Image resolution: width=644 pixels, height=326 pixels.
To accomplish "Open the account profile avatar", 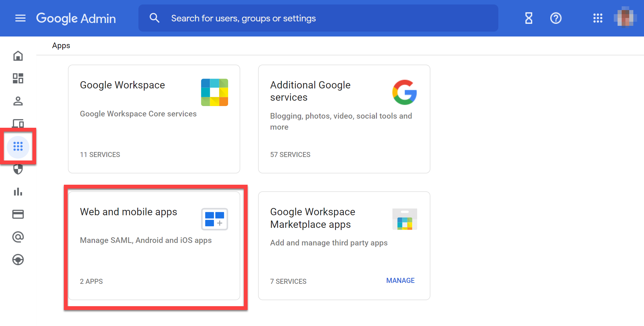I will (625, 18).
